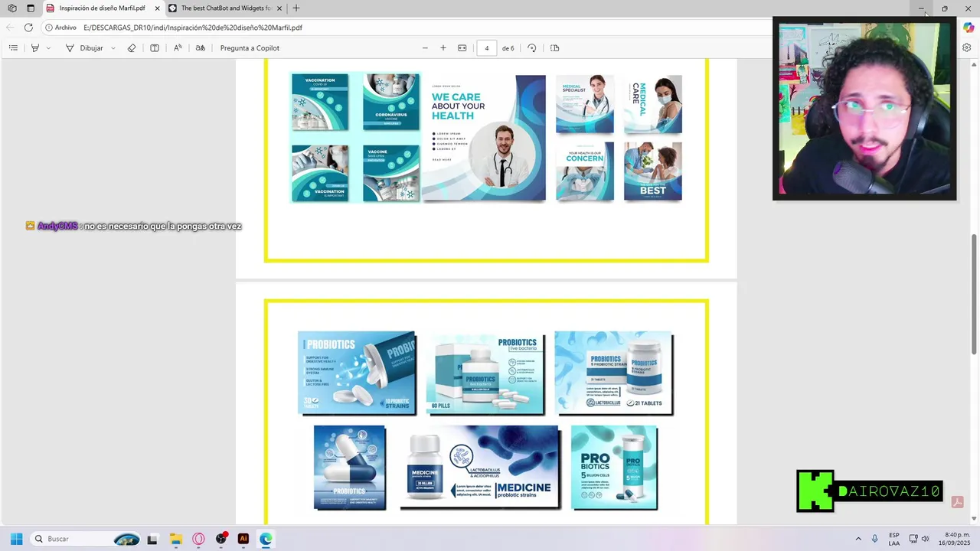Click the MEDICAL SPECIALIST image
Viewport: 980px width, 551px height.
pyautogui.click(x=585, y=104)
